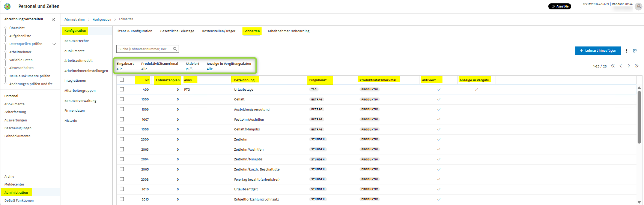The width and height of the screenshot is (644, 205).
Task: Open the three-dot more options menu
Action: (626, 51)
